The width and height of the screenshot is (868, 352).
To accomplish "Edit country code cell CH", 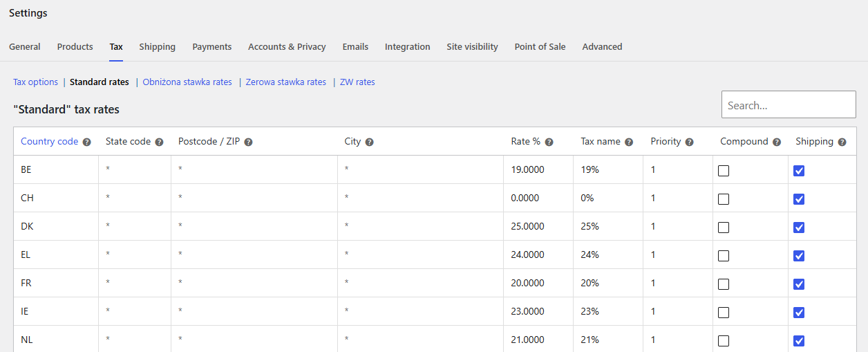I will pyautogui.click(x=56, y=198).
